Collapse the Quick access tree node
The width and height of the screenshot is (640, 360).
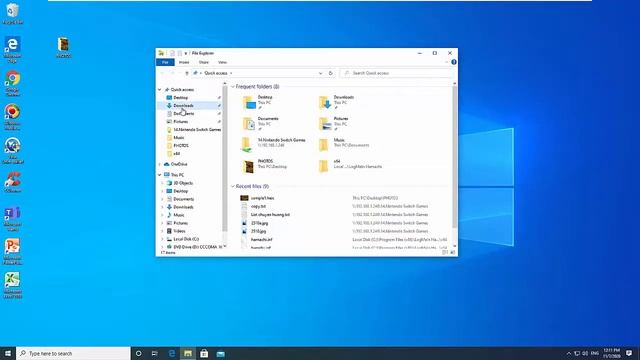pos(160,89)
